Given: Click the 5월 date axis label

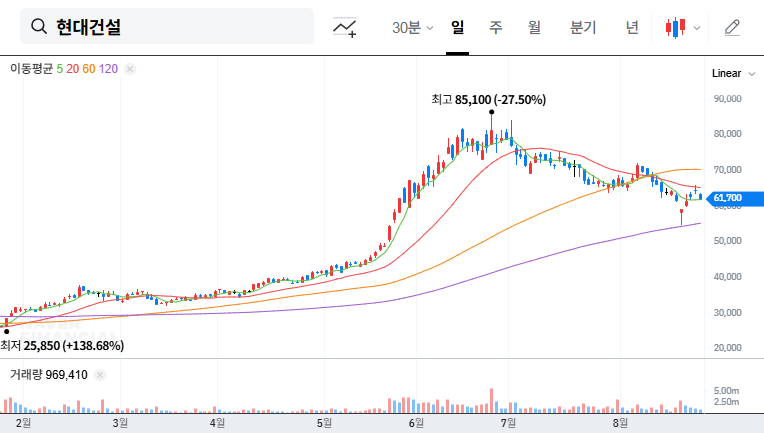Looking at the screenshot, I should (x=324, y=423).
